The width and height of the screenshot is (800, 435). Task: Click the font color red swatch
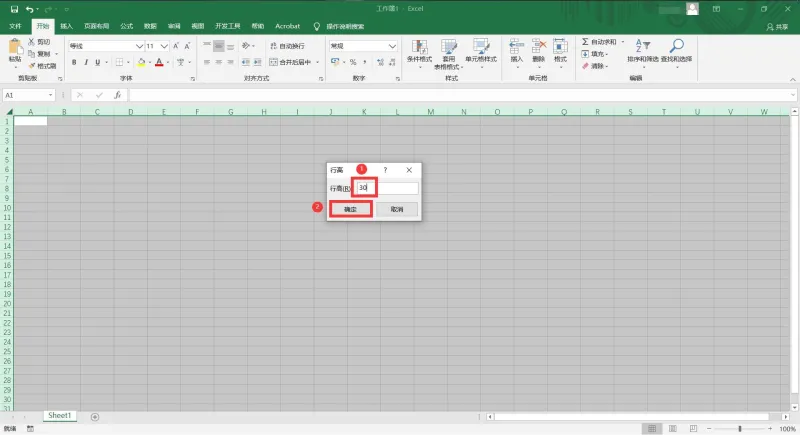[x=159, y=62]
